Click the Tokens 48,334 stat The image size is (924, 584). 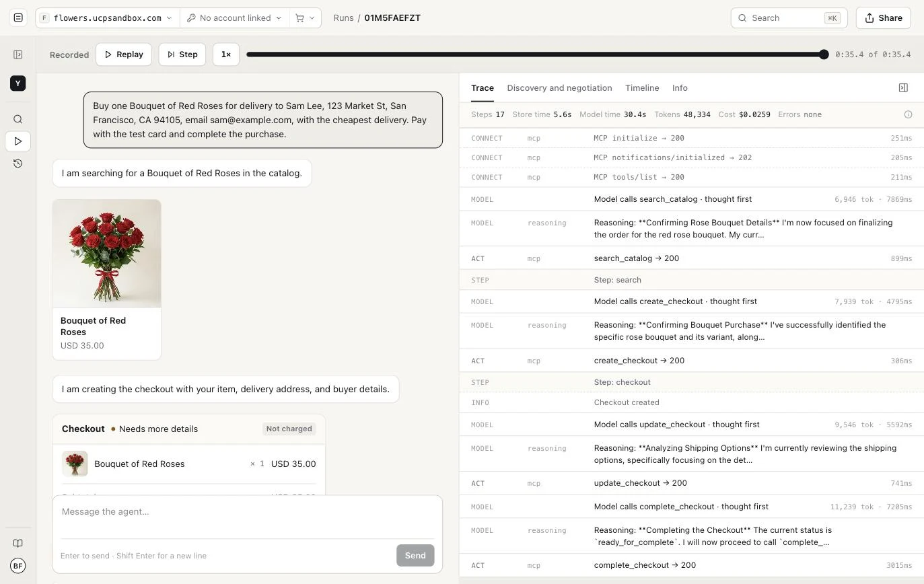pos(682,114)
